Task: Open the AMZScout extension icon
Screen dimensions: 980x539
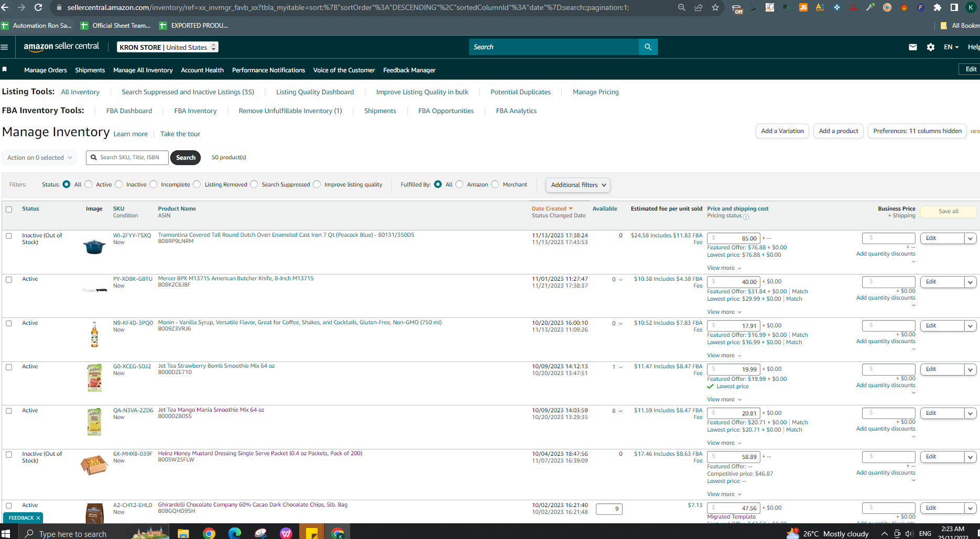Action: click(820, 7)
